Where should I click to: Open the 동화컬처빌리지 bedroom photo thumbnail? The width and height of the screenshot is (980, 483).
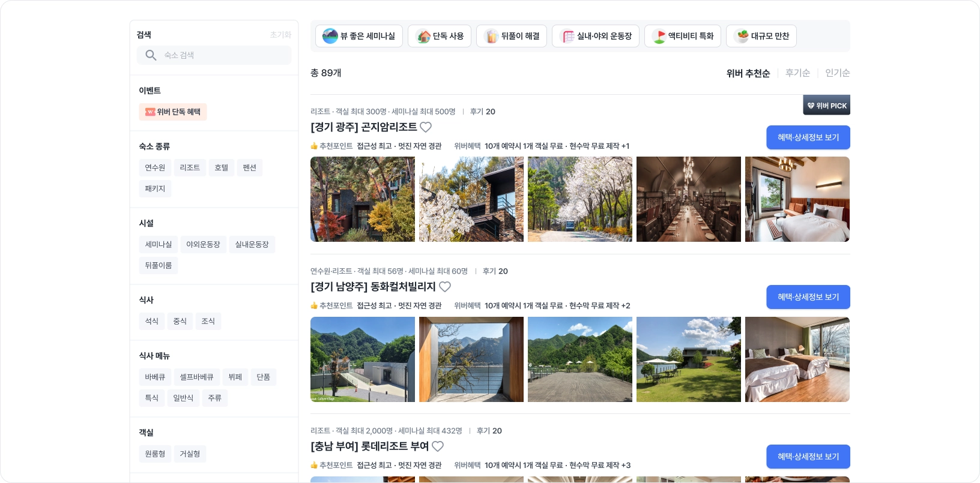[797, 359]
